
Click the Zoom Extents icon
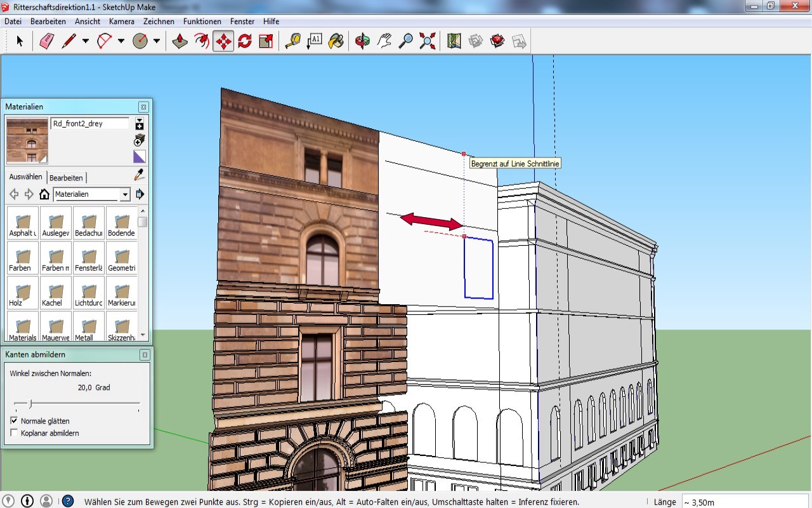[x=428, y=42]
